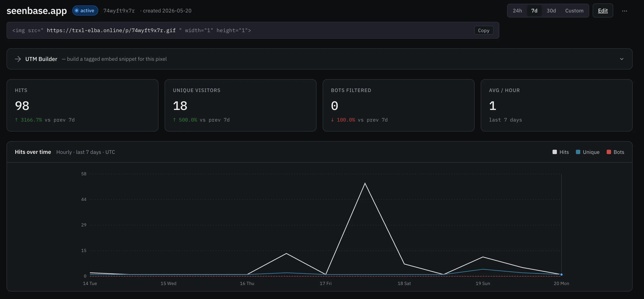
Task: Toggle the Hits series in chart legend
Action: click(561, 152)
